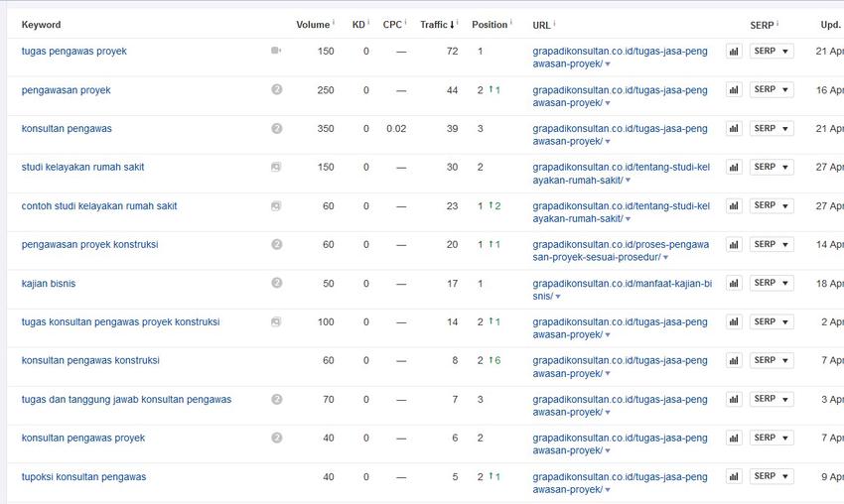Click CPC value 0.02

396,129
